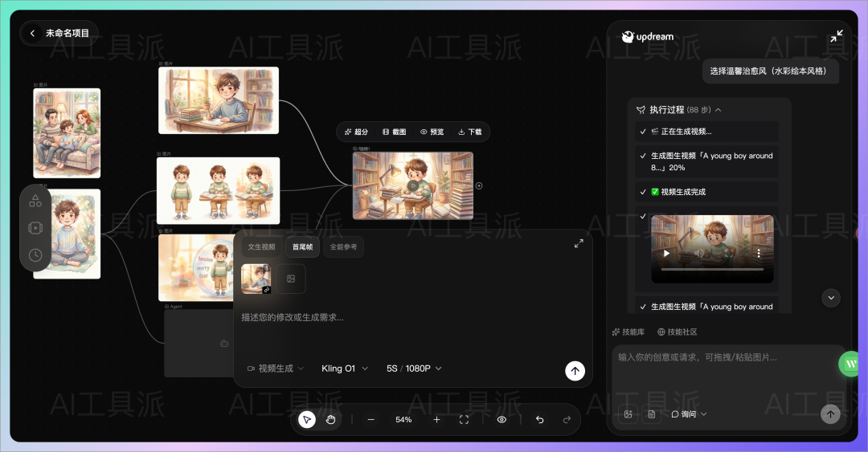Click the 未命名项目 project title
Image resolution: width=868 pixels, height=452 pixels.
(x=67, y=33)
